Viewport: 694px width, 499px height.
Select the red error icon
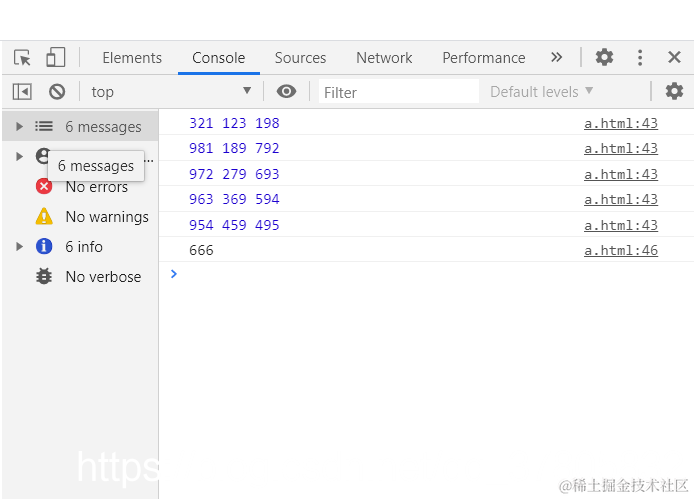(x=44, y=186)
